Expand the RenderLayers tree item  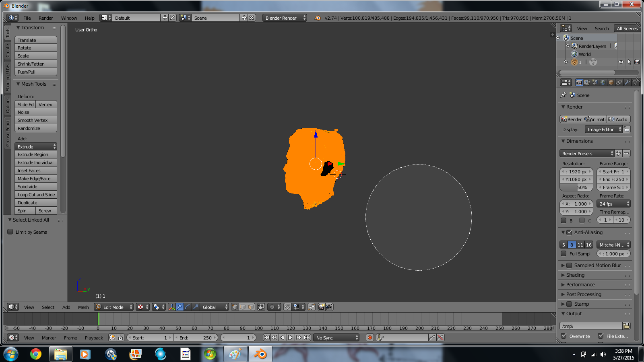pos(568,46)
